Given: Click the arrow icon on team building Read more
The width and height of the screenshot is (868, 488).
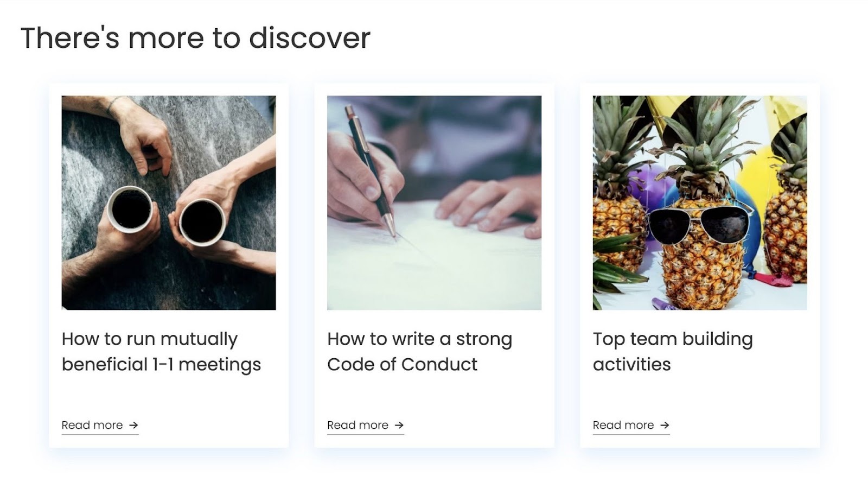Looking at the screenshot, I should [x=666, y=425].
